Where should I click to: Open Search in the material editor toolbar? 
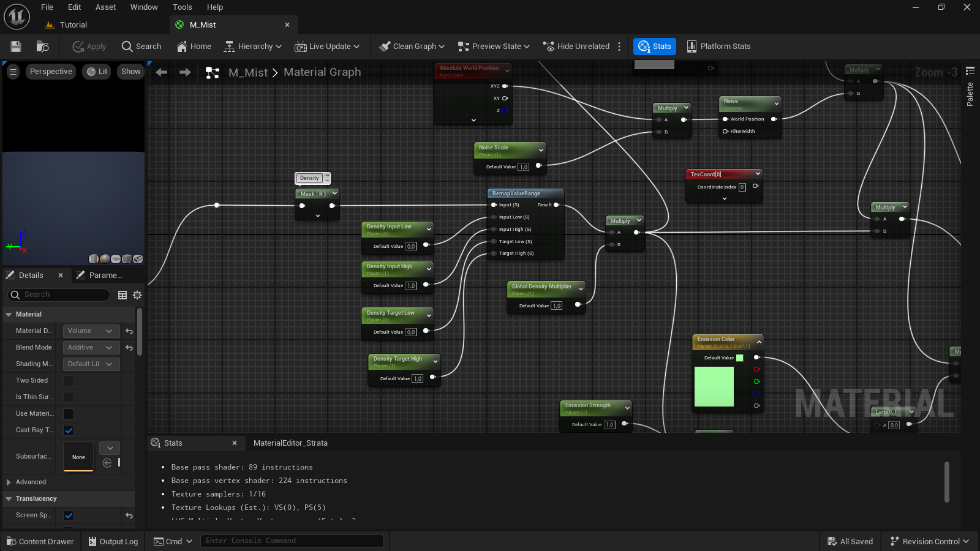tap(141, 47)
